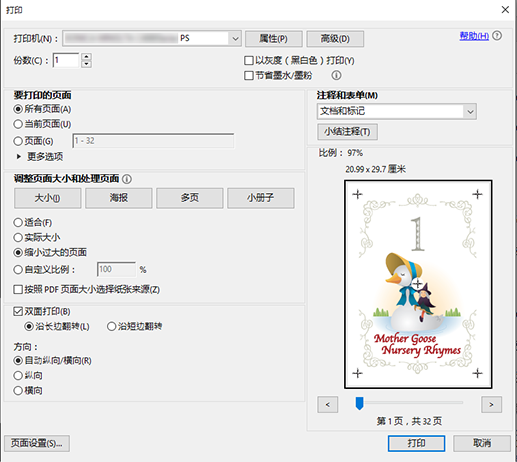Open printer Properties (属性) button

[274, 39]
